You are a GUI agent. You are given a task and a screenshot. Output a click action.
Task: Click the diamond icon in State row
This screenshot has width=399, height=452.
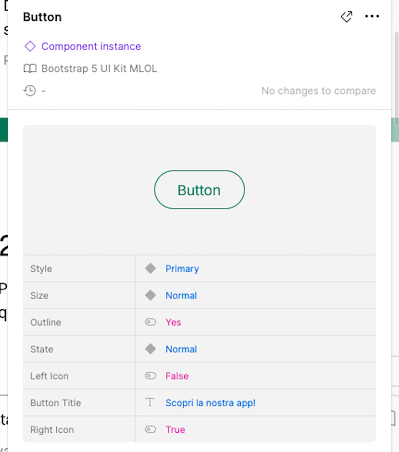pyautogui.click(x=150, y=349)
